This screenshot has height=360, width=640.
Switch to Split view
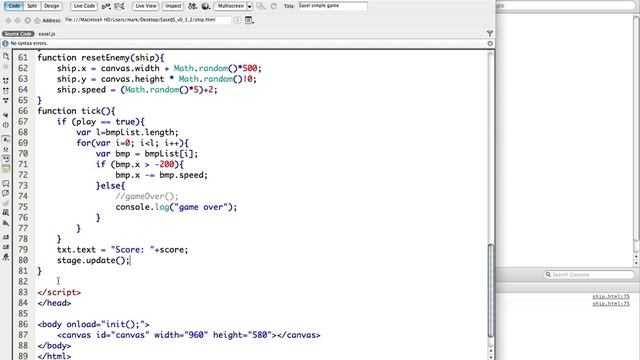click(32, 6)
